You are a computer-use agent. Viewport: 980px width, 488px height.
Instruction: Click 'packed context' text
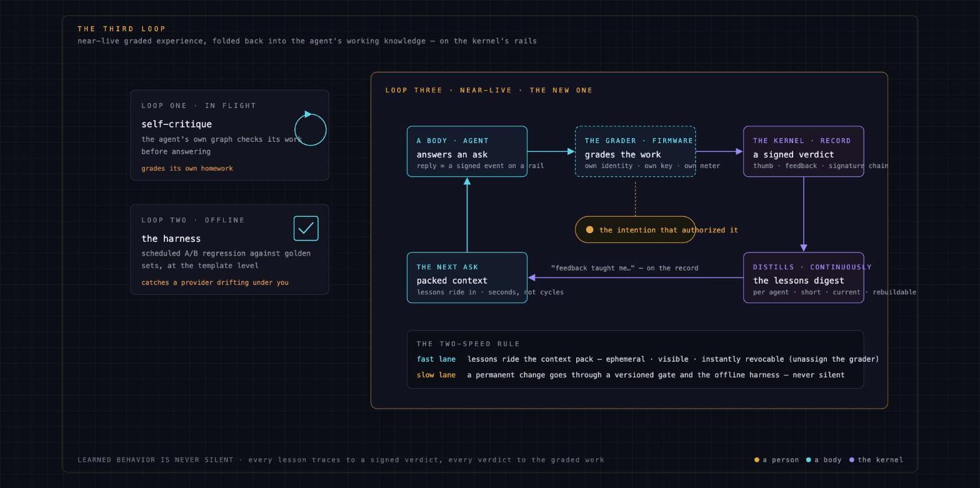click(x=452, y=281)
